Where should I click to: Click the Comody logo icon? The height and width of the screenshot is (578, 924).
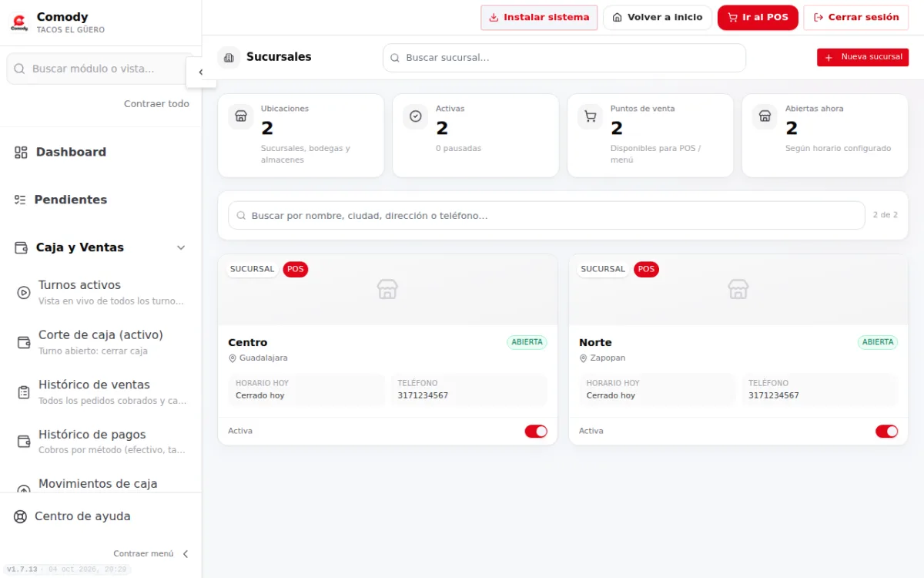19,22
